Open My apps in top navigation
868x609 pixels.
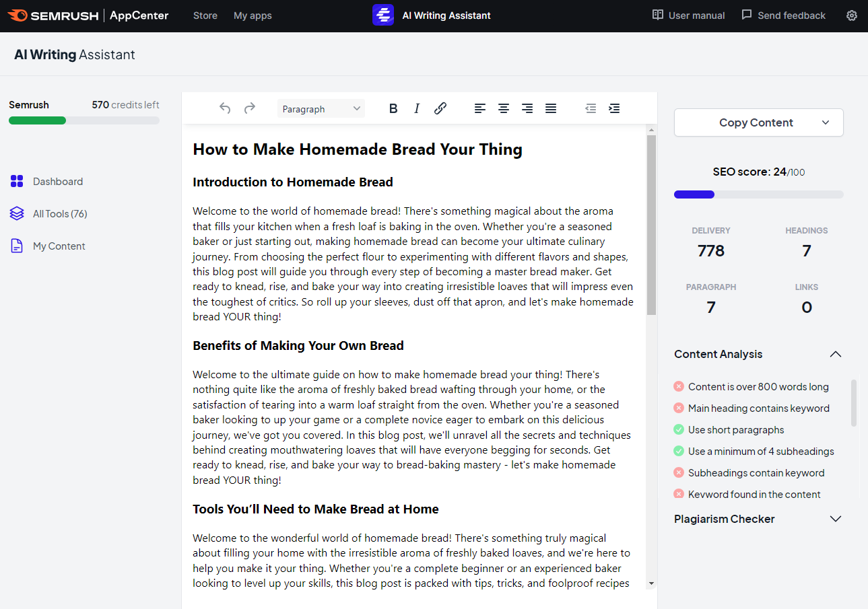(253, 15)
